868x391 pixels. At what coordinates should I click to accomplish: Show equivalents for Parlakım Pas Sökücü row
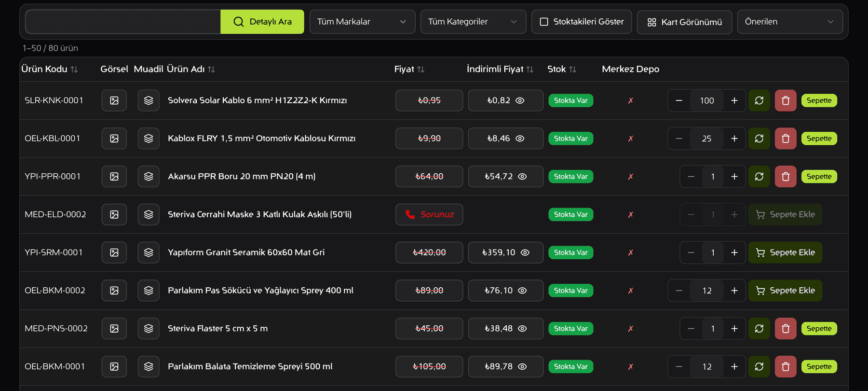(149, 291)
